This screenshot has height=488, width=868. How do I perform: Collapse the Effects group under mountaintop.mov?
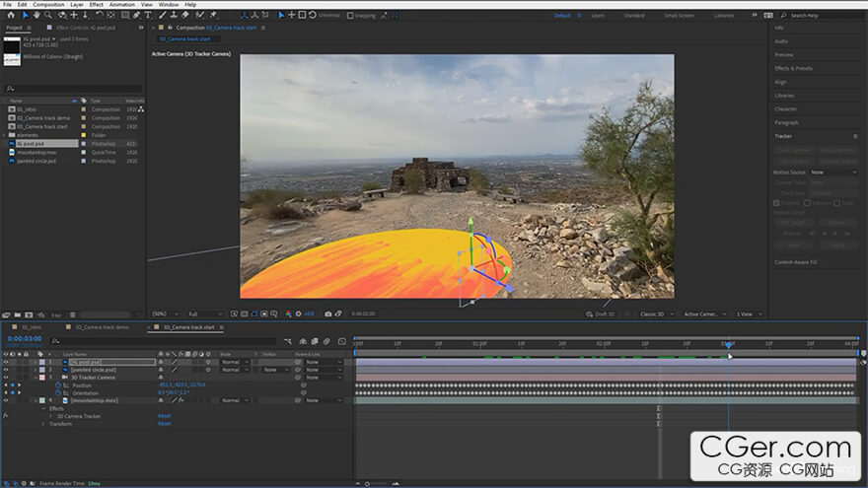43,408
